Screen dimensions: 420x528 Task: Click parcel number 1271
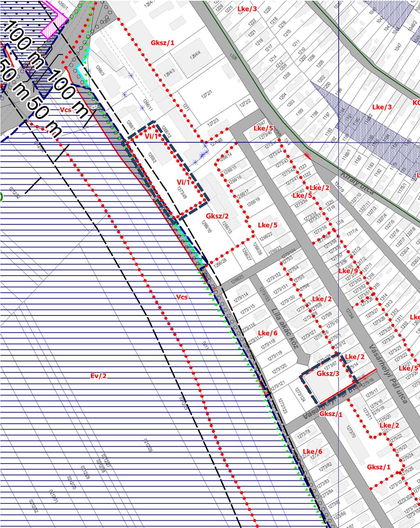tap(187, 108)
